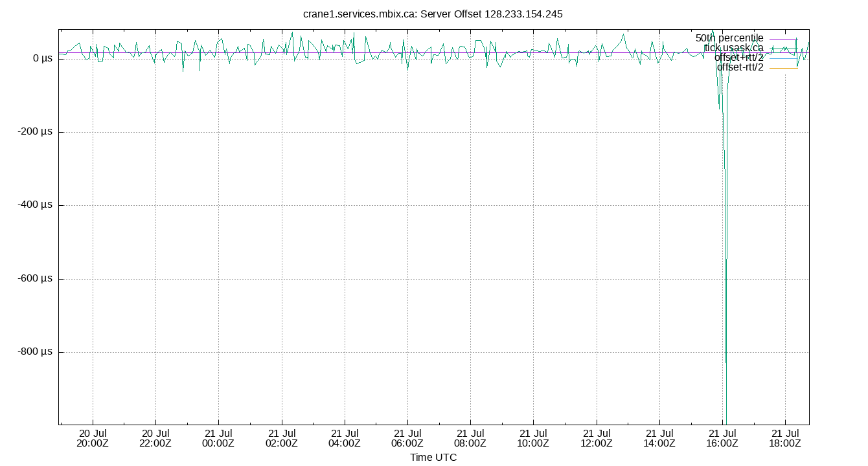The image size is (868, 466).
Task: Click the '21 Jul 14:00Z' x-axis label
Action: [659, 438]
